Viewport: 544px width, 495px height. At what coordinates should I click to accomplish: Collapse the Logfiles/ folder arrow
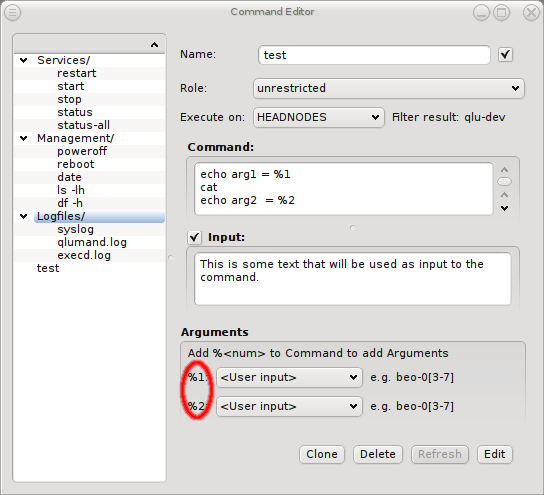point(24,216)
